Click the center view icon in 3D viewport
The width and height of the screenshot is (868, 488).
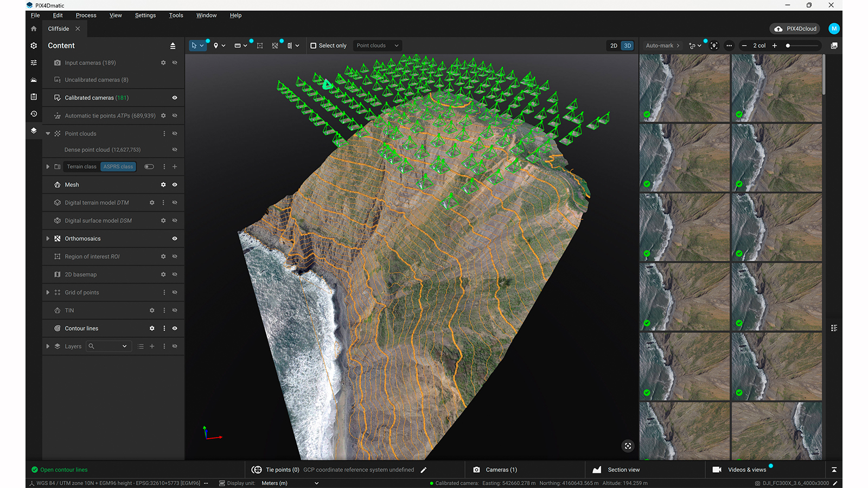pos(628,446)
